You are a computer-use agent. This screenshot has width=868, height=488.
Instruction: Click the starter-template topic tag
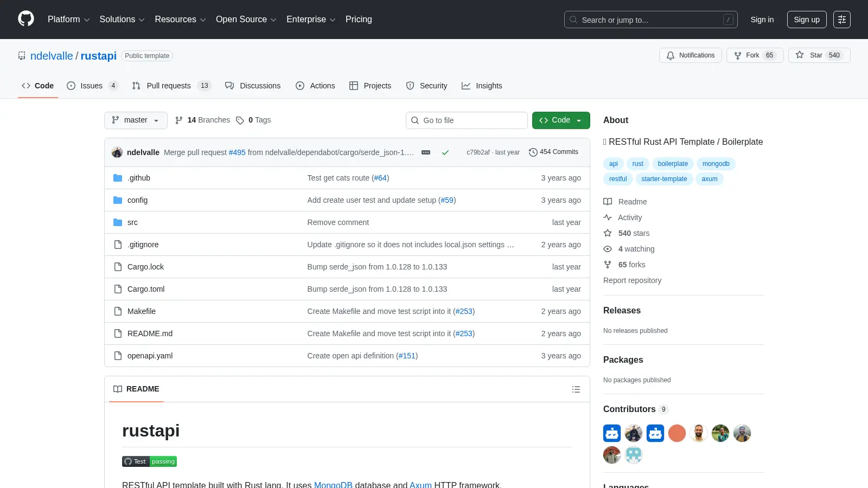pyautogui.click(x=664, y=179)
